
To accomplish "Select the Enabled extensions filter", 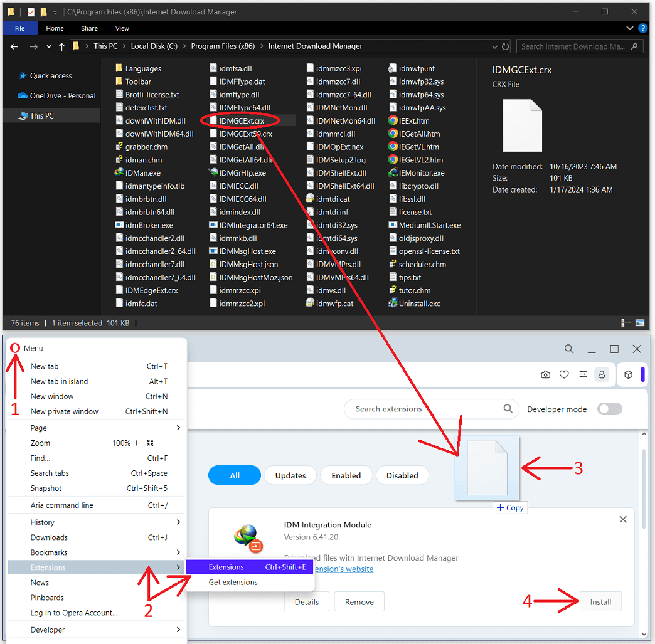I will tap(346, 475).
